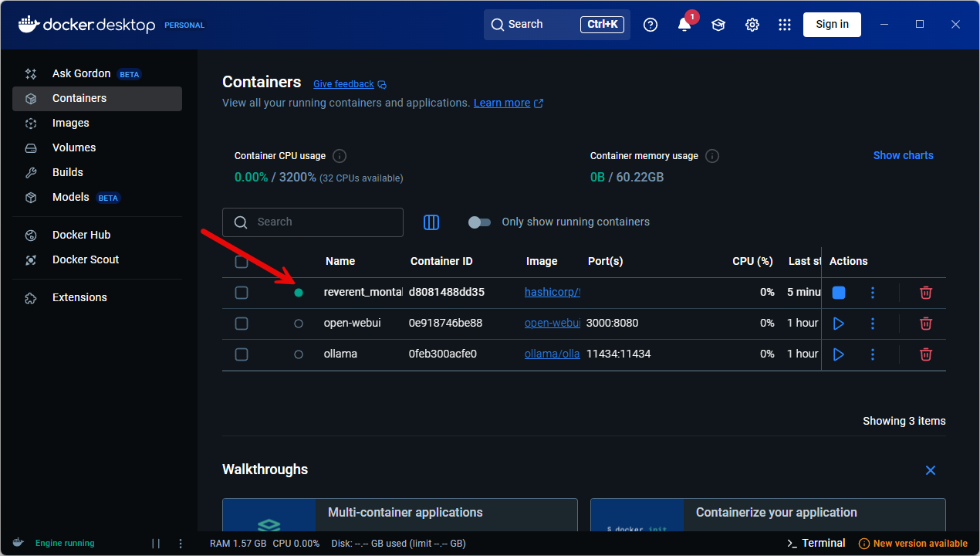
Task: Open the Settings gear icon
Action: [752, 25]
